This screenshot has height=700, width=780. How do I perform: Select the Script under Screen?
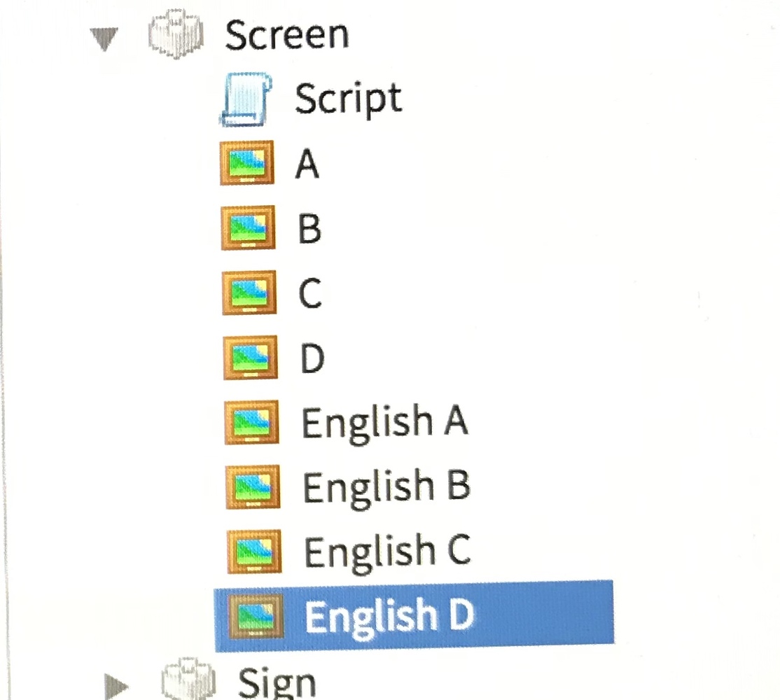pos(349,98)
